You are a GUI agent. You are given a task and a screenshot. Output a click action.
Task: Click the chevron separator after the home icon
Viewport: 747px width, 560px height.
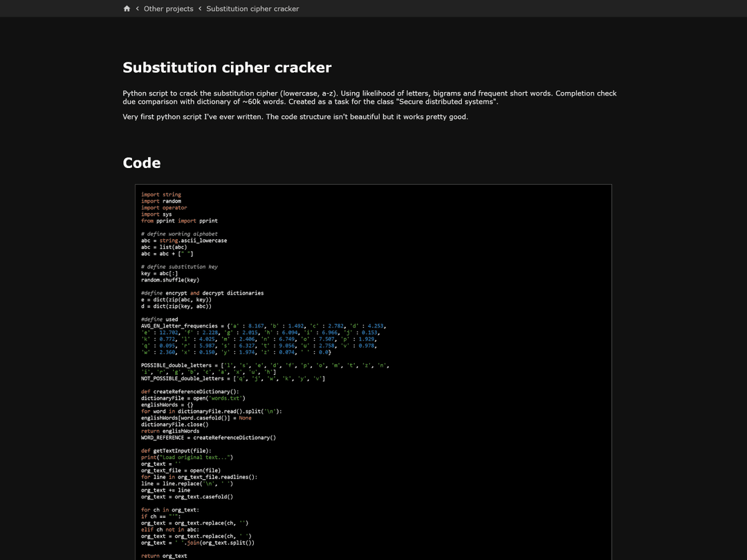(x=136, y=8)
